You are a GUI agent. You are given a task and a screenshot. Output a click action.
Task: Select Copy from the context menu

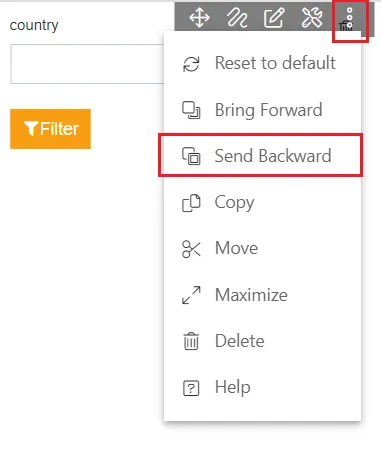[x=262, y=202]
